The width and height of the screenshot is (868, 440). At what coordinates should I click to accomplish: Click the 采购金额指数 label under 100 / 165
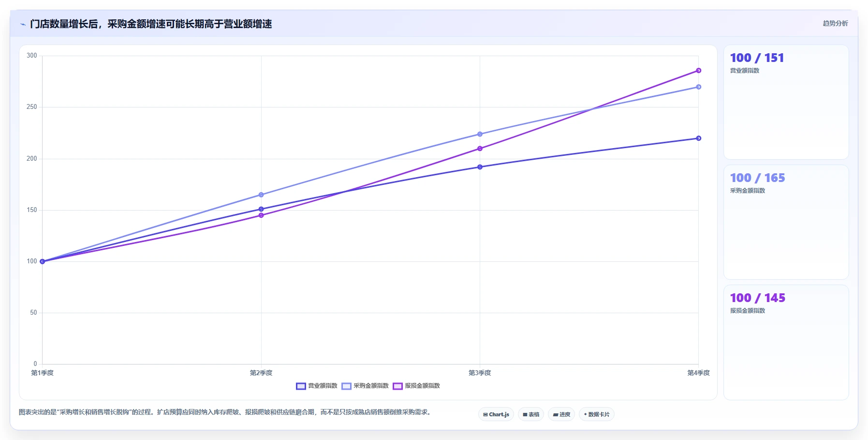pyautogui.click(x=748, y=191)
